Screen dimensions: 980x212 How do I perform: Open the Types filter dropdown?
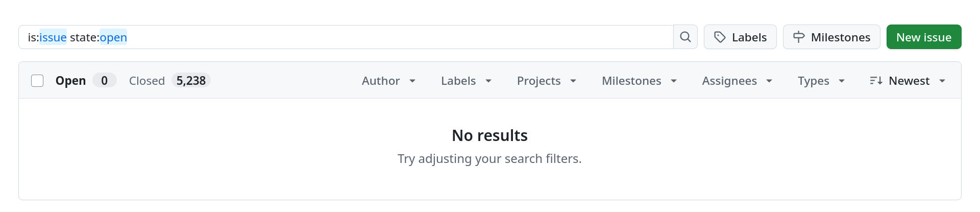tap(821, 81)
